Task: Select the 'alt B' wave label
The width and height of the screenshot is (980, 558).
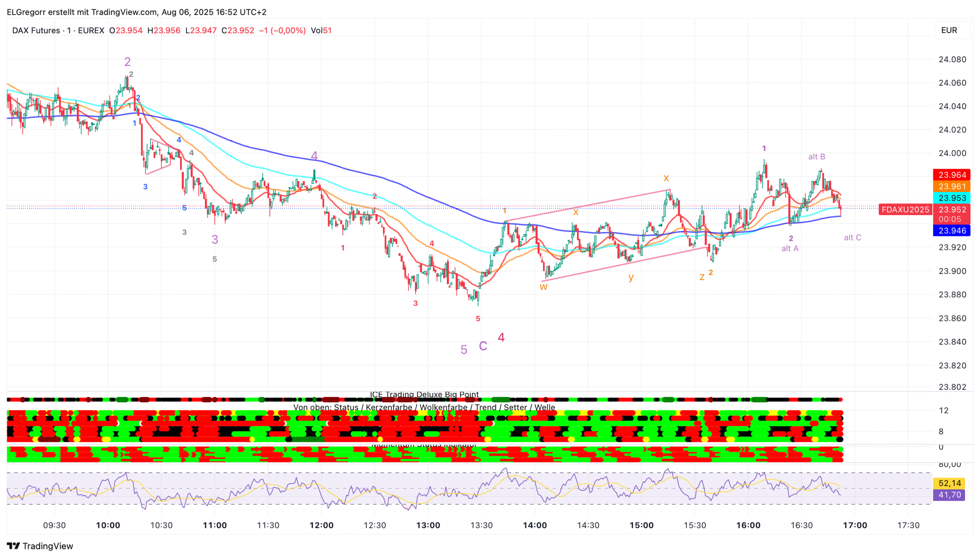Action: (x=817, y=157)
